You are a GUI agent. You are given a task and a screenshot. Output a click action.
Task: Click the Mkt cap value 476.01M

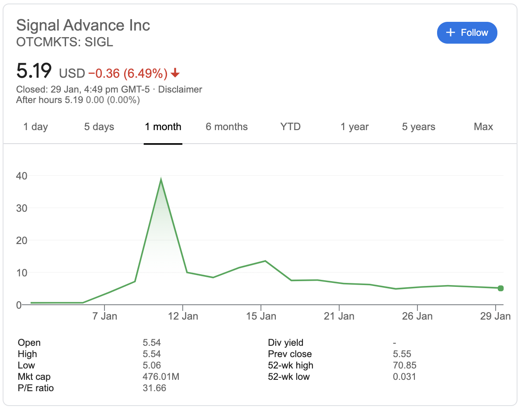(x=161, y=376)
